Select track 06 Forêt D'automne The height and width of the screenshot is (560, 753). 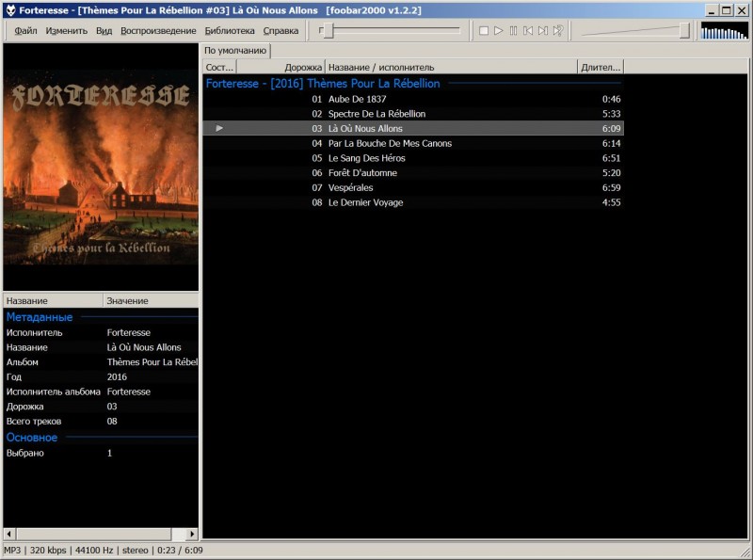pyautogui.click(x=413, y=173)
